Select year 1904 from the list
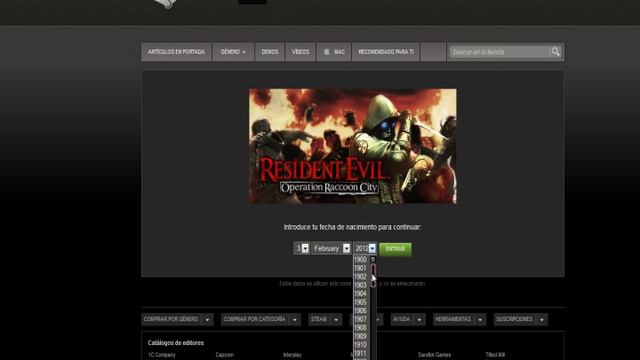 pyautogui.click(x=361, y=293)
